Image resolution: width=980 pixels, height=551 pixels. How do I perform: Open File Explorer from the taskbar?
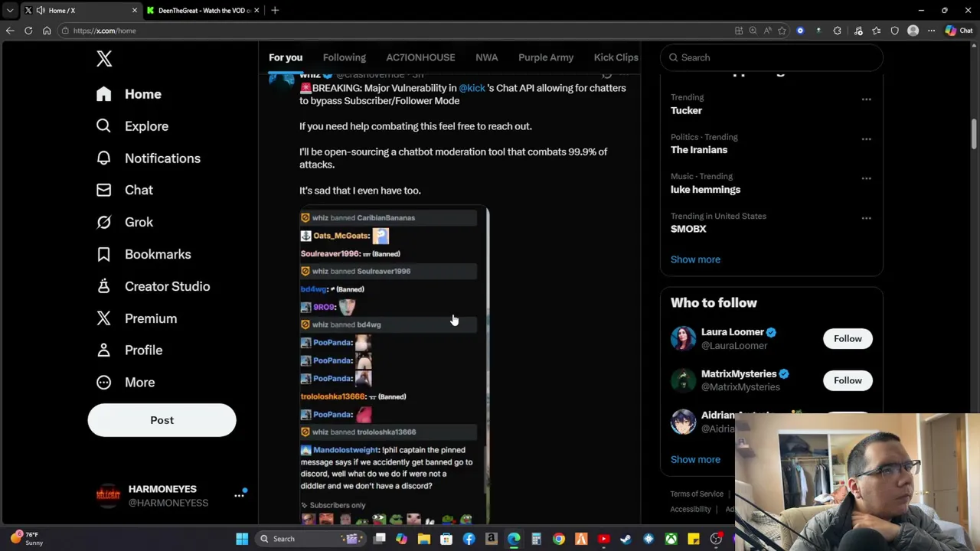pos(424,539)
